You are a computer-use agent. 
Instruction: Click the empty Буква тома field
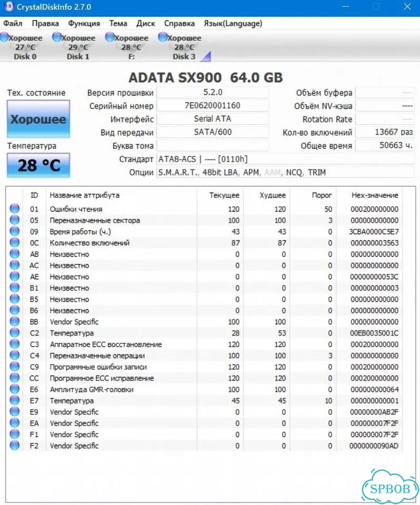point(213,145)
